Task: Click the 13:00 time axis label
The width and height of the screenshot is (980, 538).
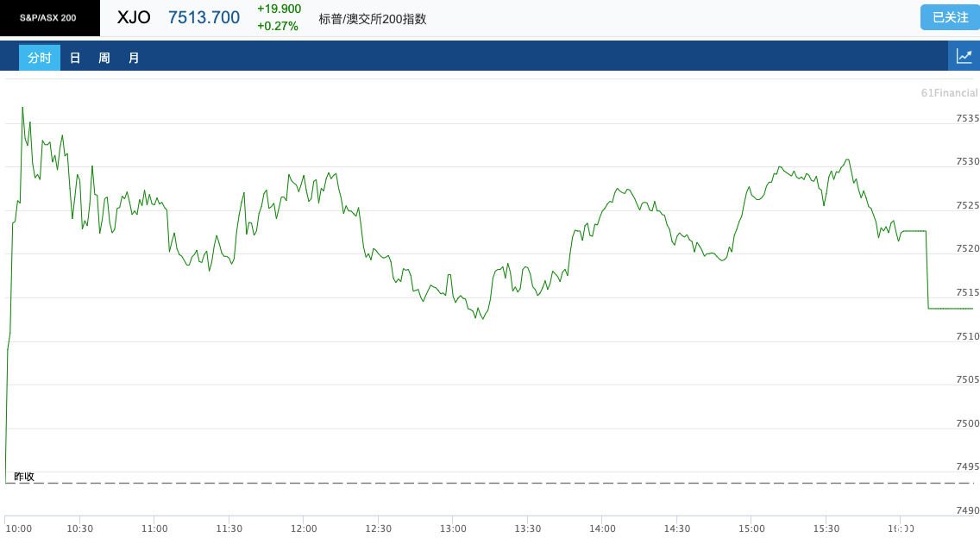Action: (x=453, y=529)
